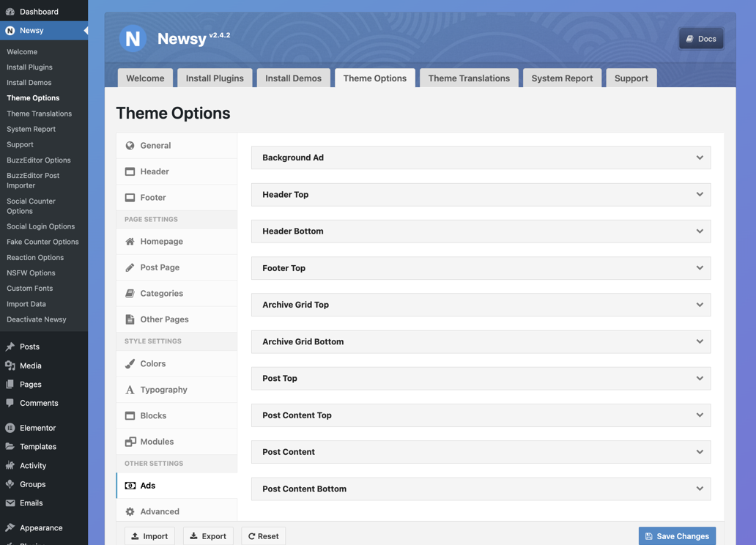Expand the Header Top ad section
The image size is (756, 545).
coord(481,195)
